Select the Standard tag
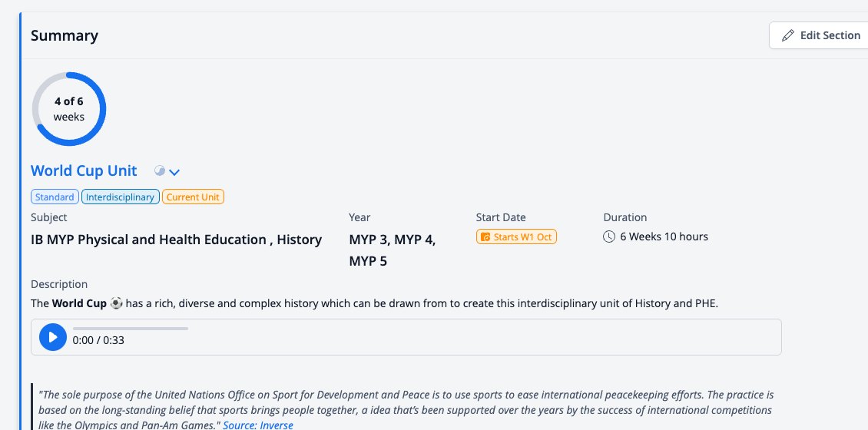 coord(55,197)
